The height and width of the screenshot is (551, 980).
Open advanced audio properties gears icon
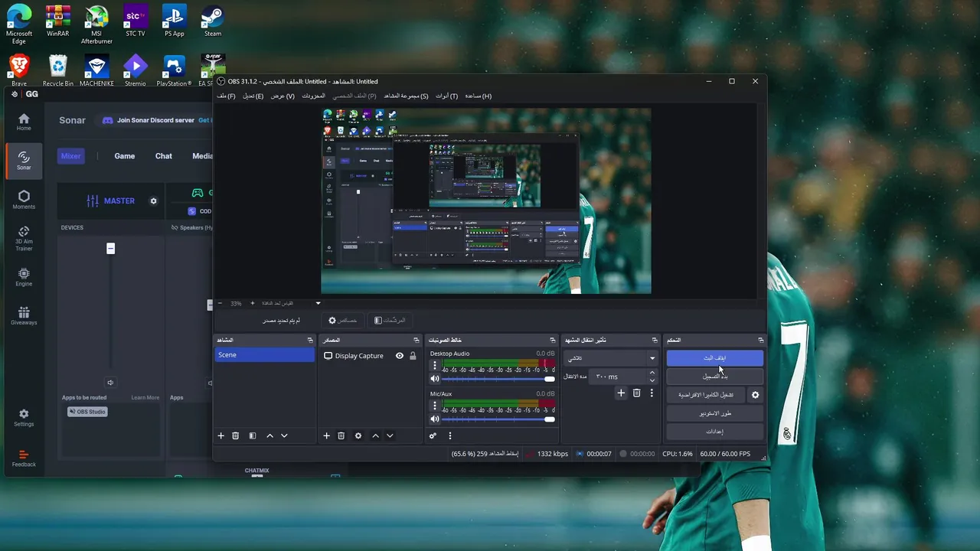click(433, 435)
